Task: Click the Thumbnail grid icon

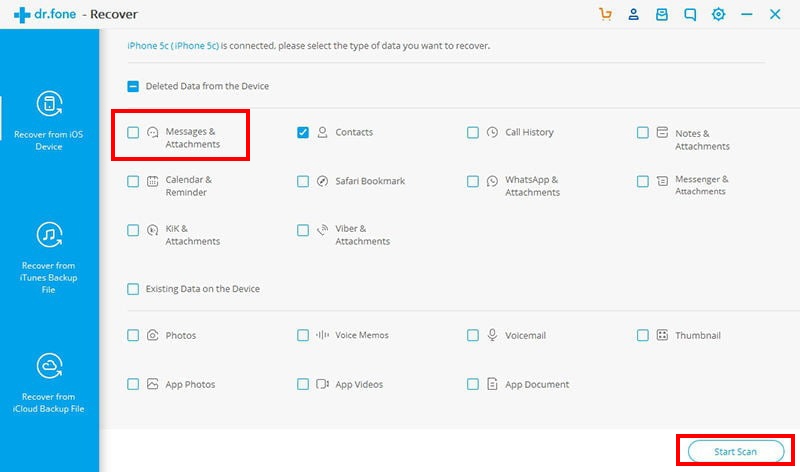Action: pyautogui.click(x=662, y=335)
